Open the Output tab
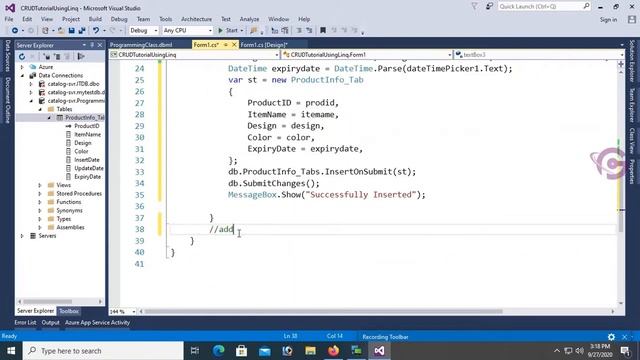The height and width of the screenshot is (360, 640). pyautogui.click(x=50, y=322)
